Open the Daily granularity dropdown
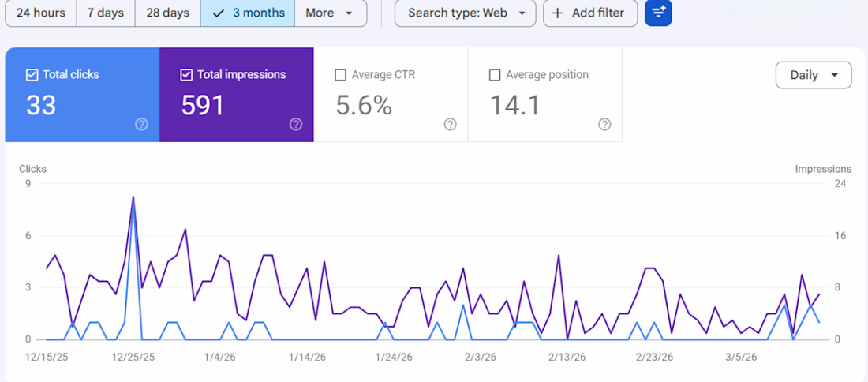Image resolution: width=868 pixels, height=382 pixels. [814, 75]
